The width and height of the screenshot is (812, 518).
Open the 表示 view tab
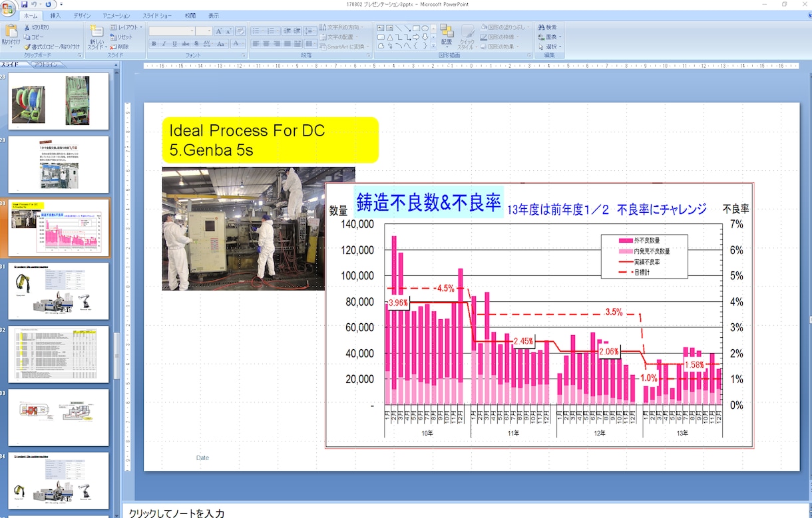pos(213,15)
